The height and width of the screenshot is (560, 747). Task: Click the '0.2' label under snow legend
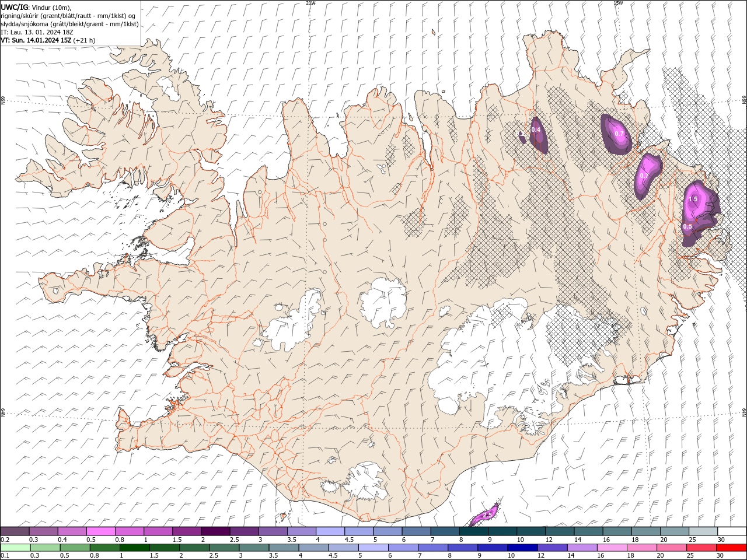coord(4,540)
